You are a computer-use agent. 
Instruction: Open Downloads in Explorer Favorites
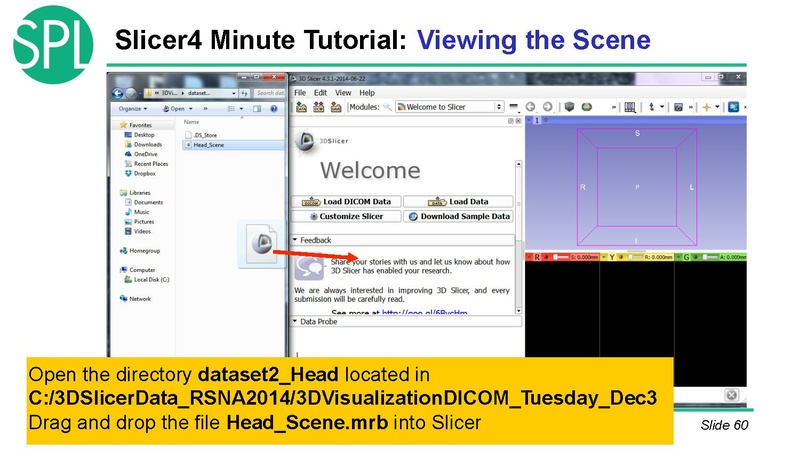point(143,144)
